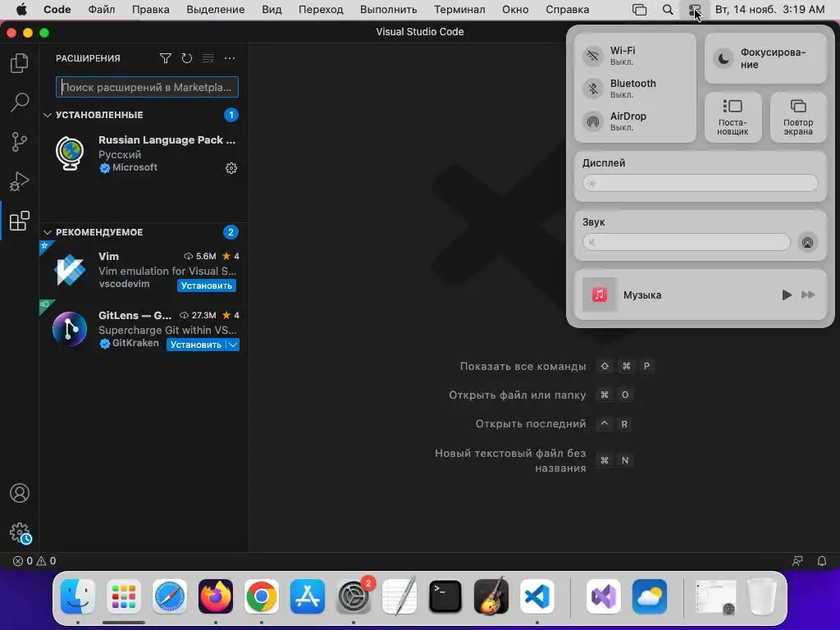The width and height of the screenshot is (840, 630).
Task: Open Safari from the Dock
Action: [x=170, y=596]
